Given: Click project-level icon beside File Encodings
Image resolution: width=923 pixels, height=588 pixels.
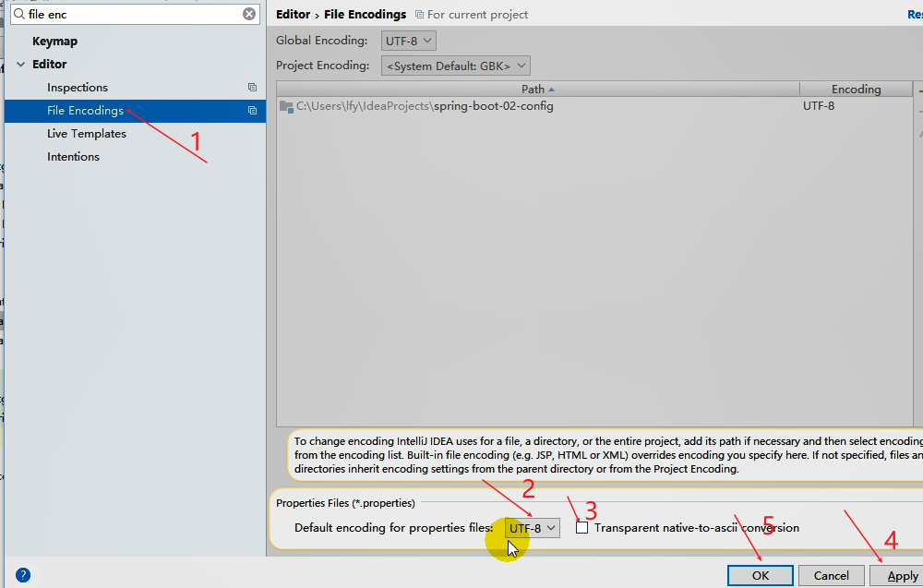Looking at the screenshot, I should click(x=253, y=110).
